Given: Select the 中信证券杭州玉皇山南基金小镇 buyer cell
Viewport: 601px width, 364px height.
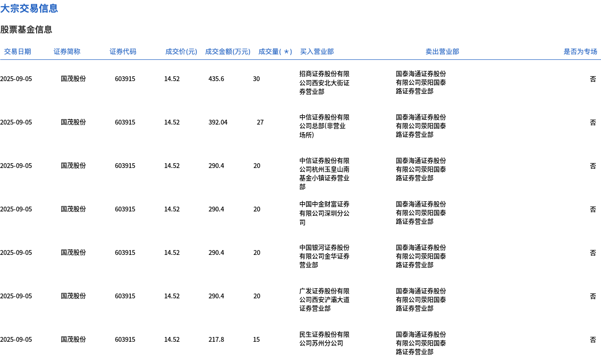Looking at the screenshot, I should pos(324,174).
